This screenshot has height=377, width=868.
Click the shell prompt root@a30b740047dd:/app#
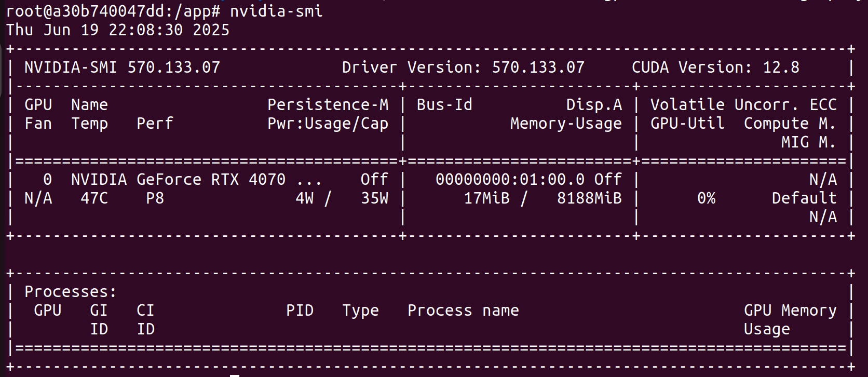114,11
